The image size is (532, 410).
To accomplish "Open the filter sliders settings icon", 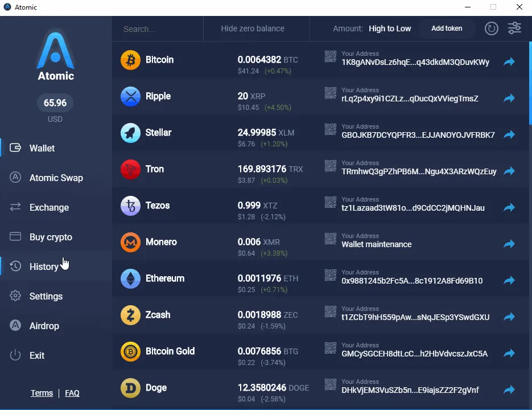I will pos(514,28).
